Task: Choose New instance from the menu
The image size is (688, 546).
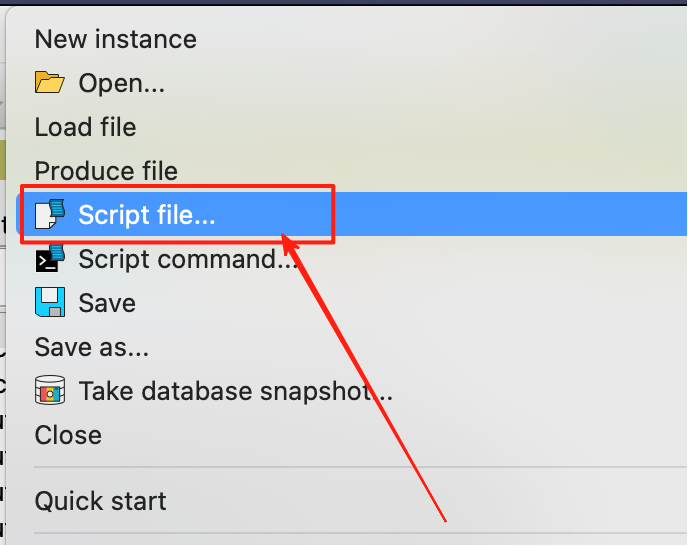Action: 115,39
